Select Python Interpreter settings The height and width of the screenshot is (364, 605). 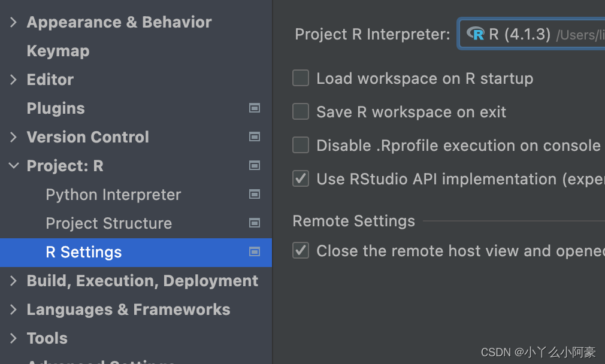tap(113, 195)
